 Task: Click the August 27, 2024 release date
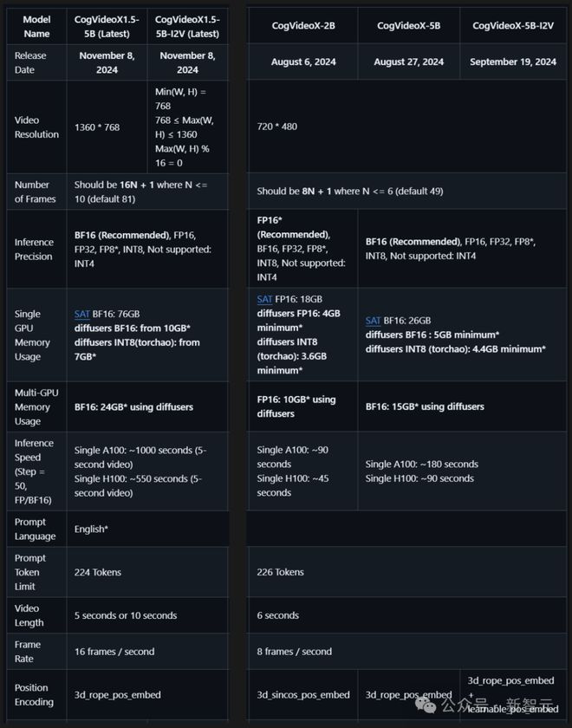(408, 62)
